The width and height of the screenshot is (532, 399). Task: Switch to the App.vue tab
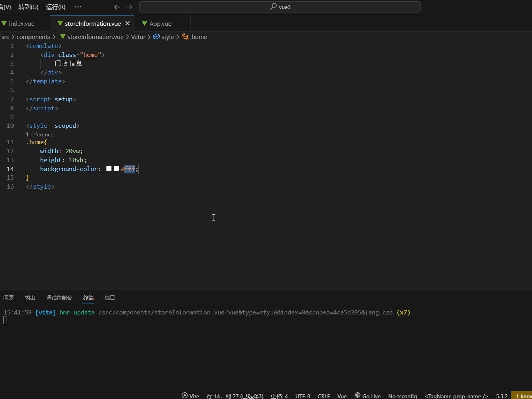click(160, 23)
